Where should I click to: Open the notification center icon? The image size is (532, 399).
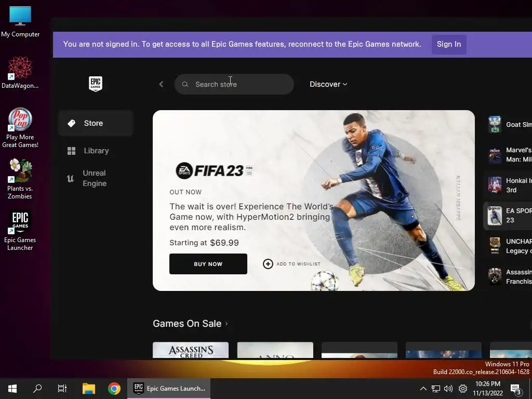coord(516,389)
